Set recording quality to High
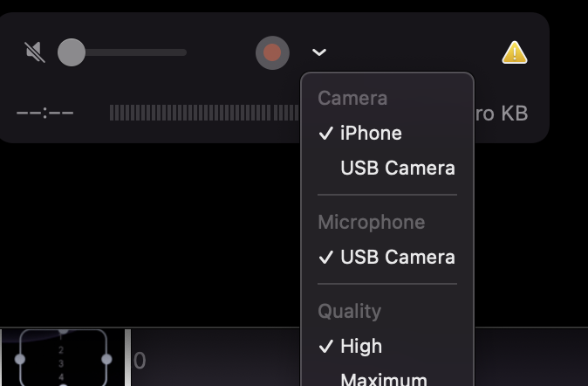The image size is (588, 386). [387, 346]
